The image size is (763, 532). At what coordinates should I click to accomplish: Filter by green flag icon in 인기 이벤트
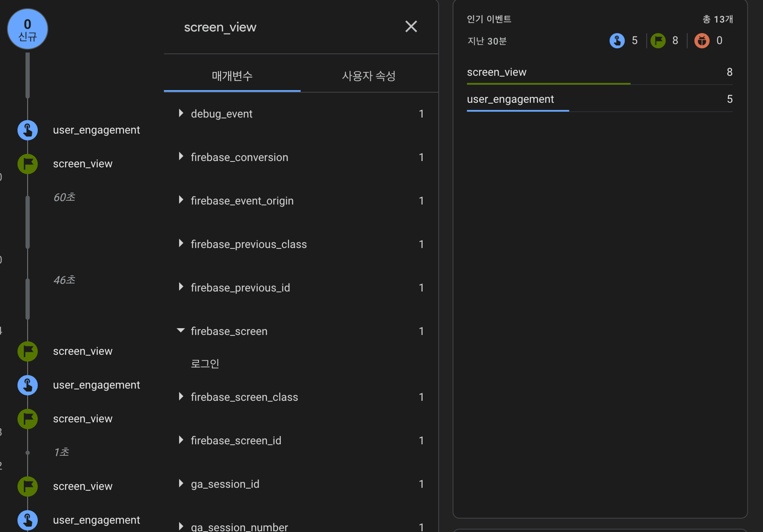[658, 40]
